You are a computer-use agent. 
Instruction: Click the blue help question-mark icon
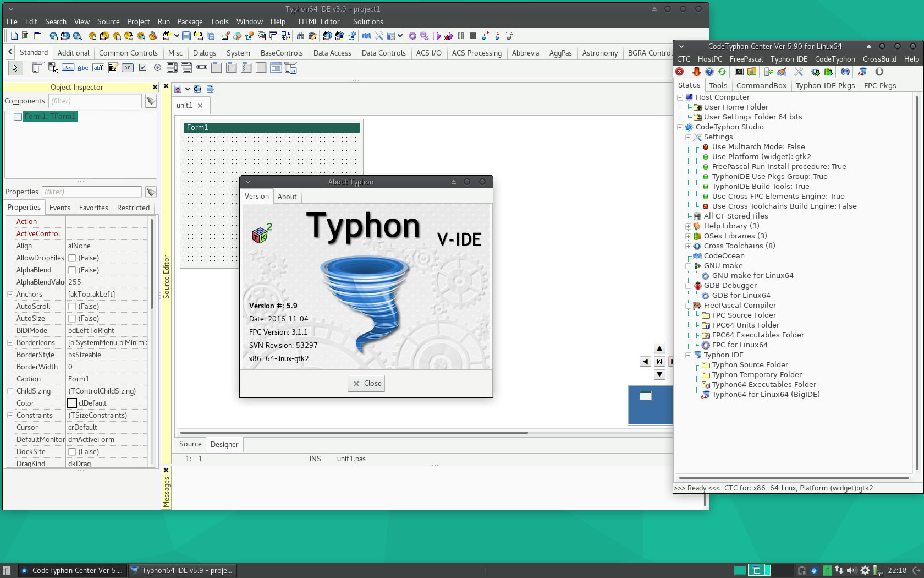pos(710,72)
